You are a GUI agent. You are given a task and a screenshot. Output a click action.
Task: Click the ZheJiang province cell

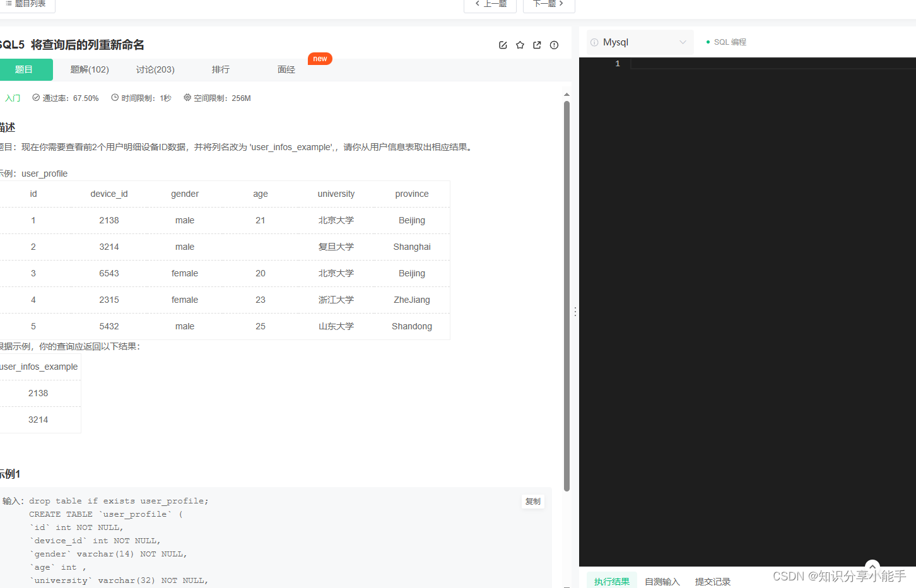412,300
